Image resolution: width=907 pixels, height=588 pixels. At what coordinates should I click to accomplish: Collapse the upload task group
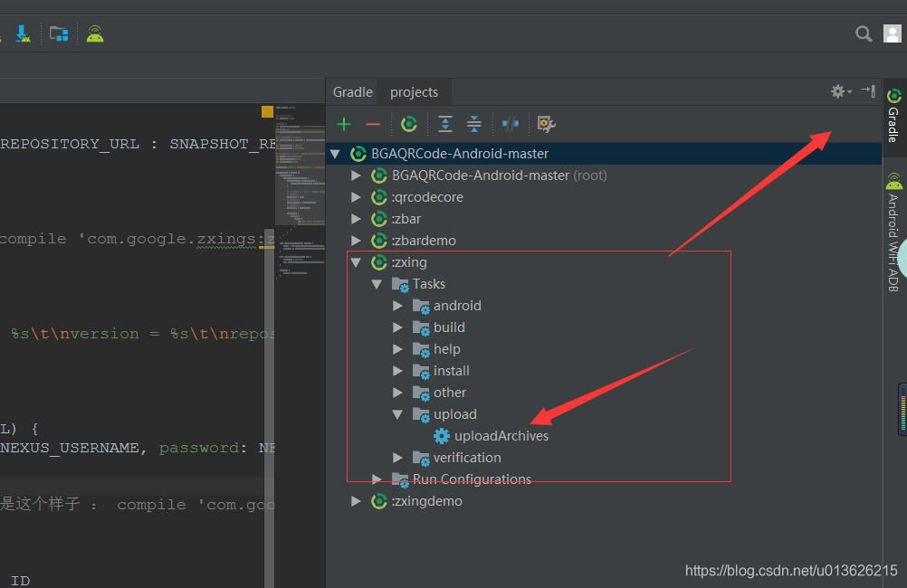398,414
